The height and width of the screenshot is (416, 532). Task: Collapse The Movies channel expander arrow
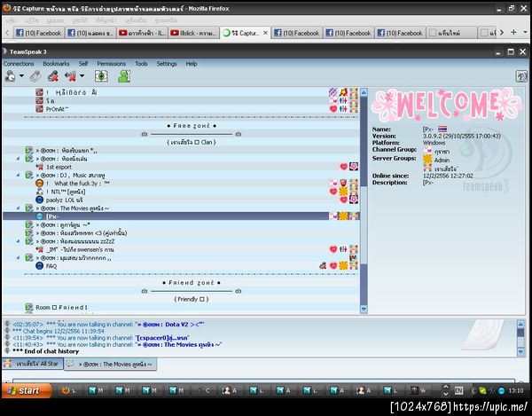[19, 208]
